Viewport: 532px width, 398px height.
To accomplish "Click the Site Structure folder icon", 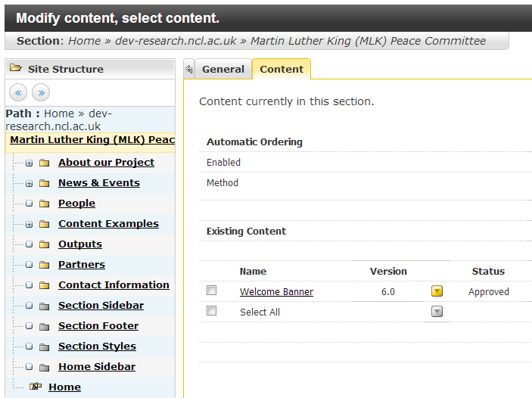I will [16, 69].
